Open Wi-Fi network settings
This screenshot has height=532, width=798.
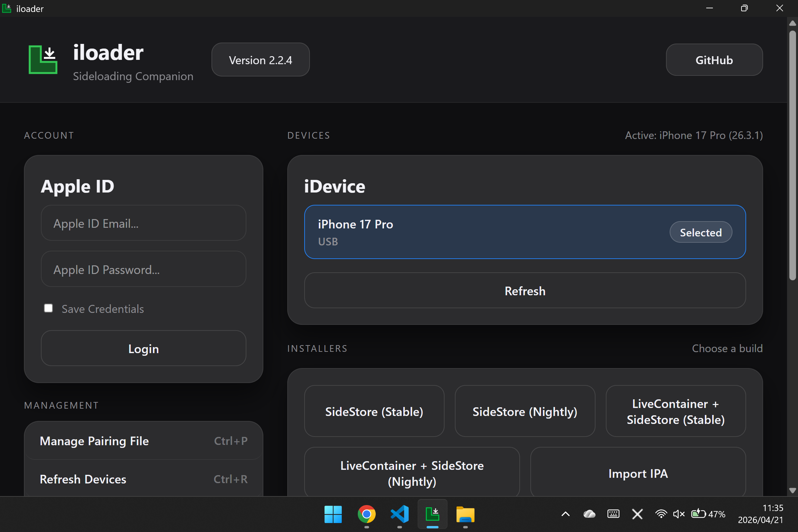coord(661,514)
